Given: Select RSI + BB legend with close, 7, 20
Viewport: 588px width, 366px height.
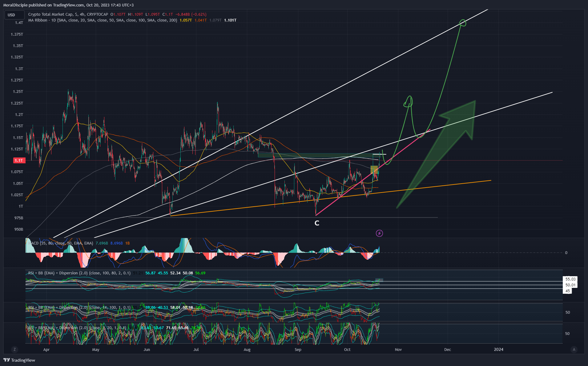Looking at the screenshot, I should [x=77, y=328].
